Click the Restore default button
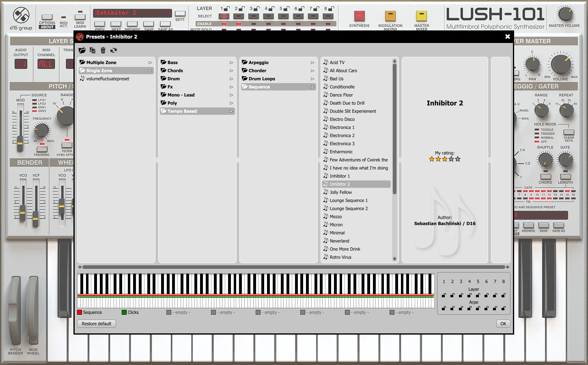588x365 pixels. [x=97, y=324]
